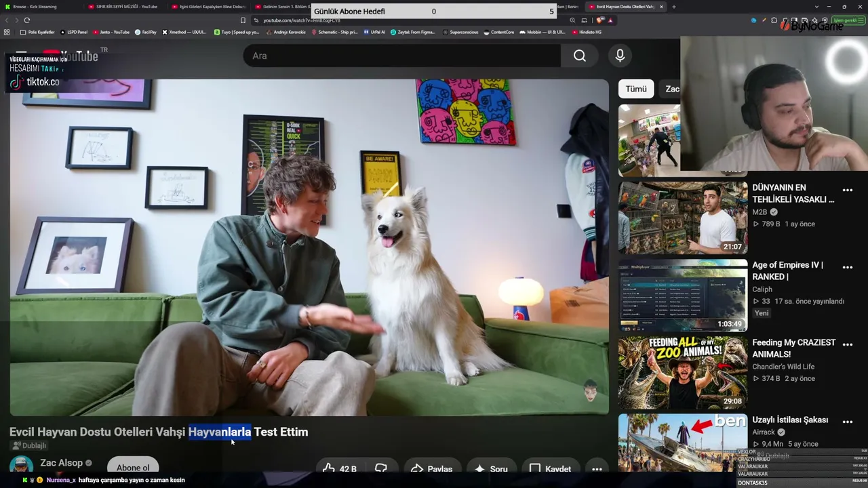Open the Age of Empires IV RANKED title

(x=787, y=270)
